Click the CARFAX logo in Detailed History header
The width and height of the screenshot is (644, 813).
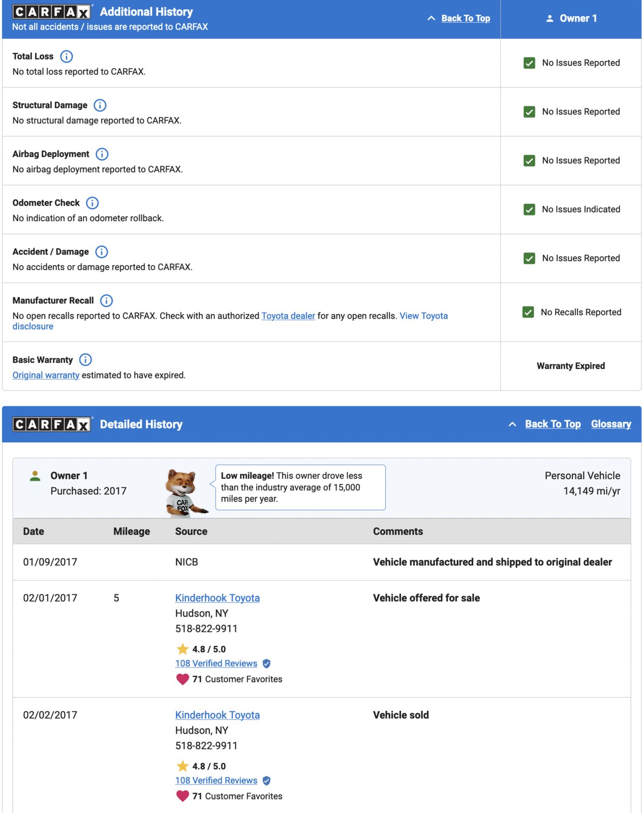[52, 424]
